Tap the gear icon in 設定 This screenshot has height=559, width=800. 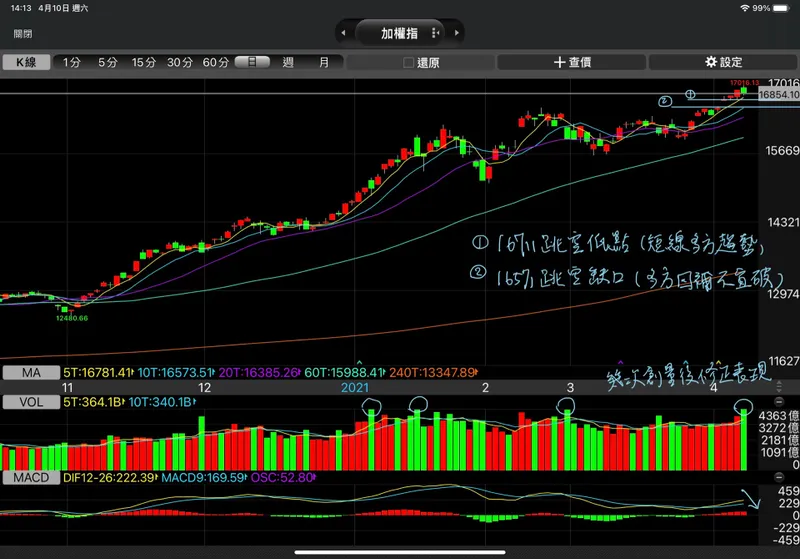(711, 62)
